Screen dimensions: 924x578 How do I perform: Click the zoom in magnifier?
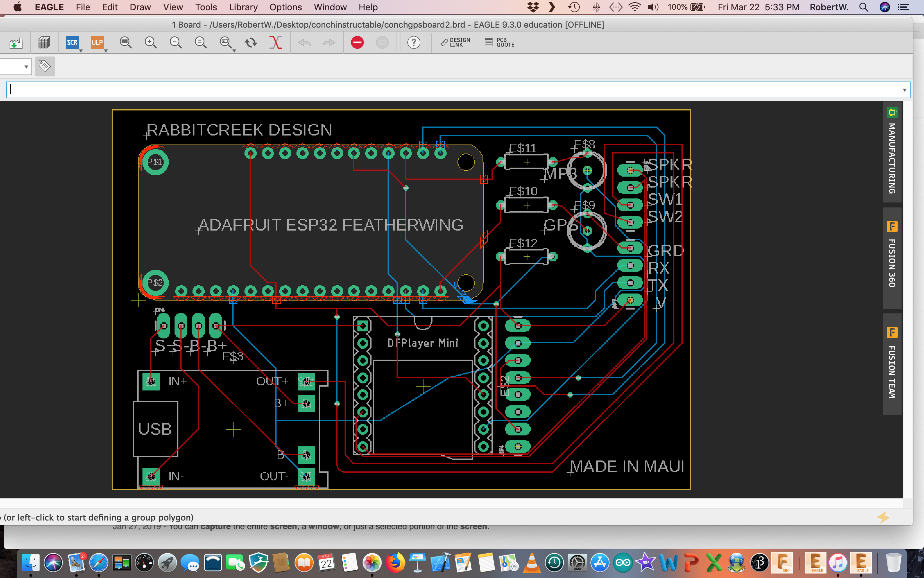[x=150, y=42]
